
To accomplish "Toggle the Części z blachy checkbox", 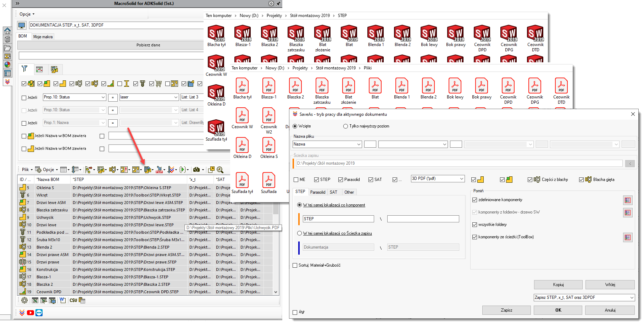I will (x=530, y=180).
